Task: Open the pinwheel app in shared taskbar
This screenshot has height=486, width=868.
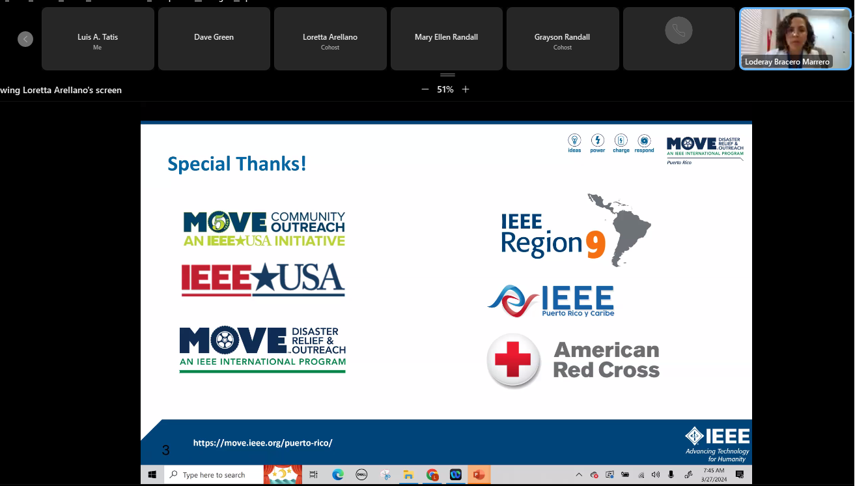Action: click(385, 475)
